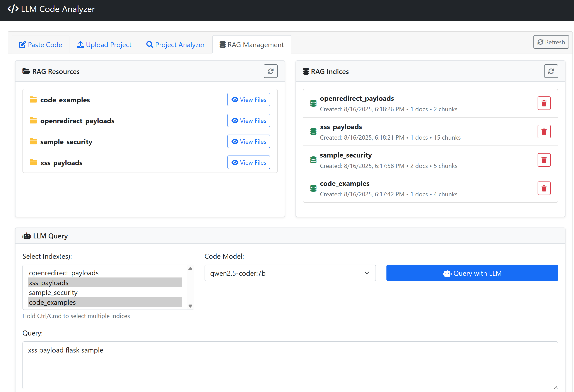Image resolution: width=574 pixels, height=392 pixels.
Task: Delete the sample_security index
Action: (544, 160)
